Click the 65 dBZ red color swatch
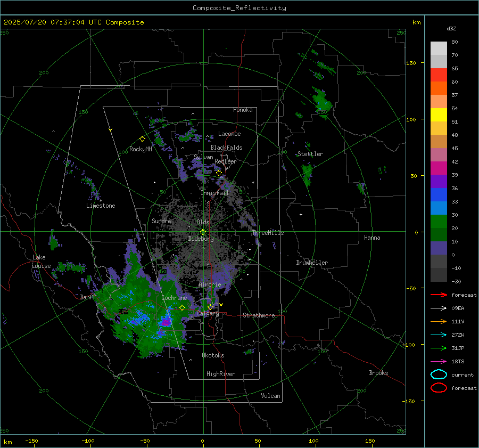 (x=439, y=75)
